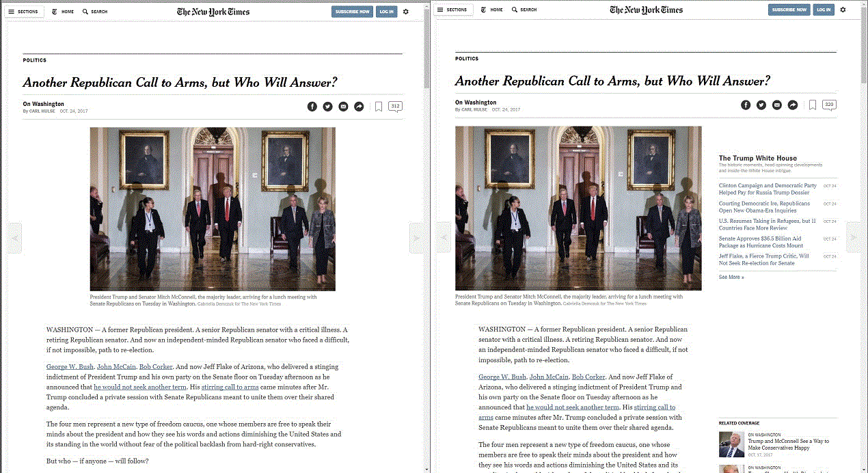
Task: Open the John McCain hyperlink
Action: click(x=116, y=366)
